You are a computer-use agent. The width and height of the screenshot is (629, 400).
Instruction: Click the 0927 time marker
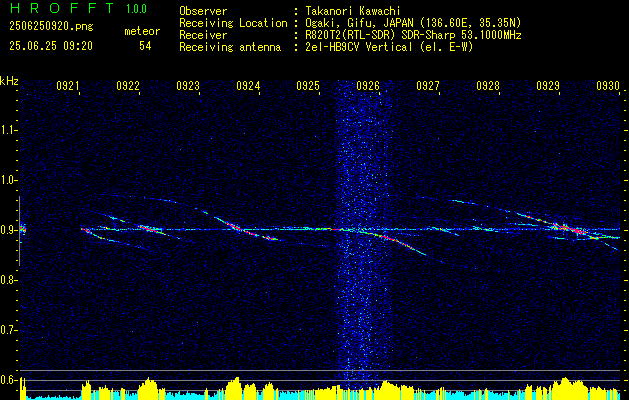point(428,86)
